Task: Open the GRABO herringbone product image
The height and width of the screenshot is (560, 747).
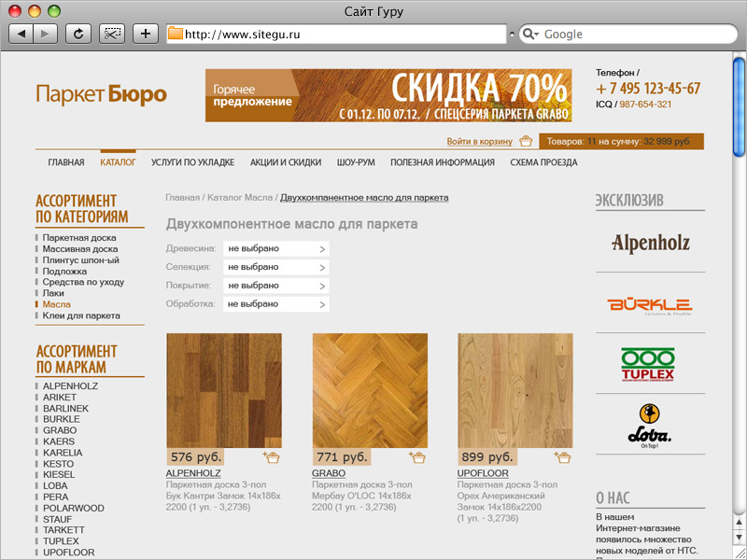Action: 370,390
